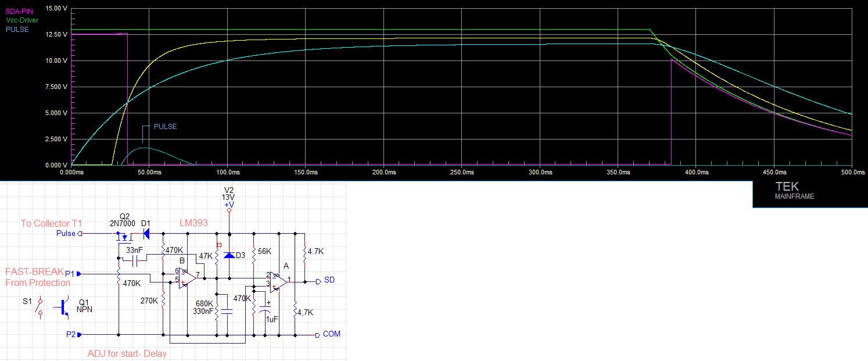Click the D1 diode symbol

pos(146,234)
